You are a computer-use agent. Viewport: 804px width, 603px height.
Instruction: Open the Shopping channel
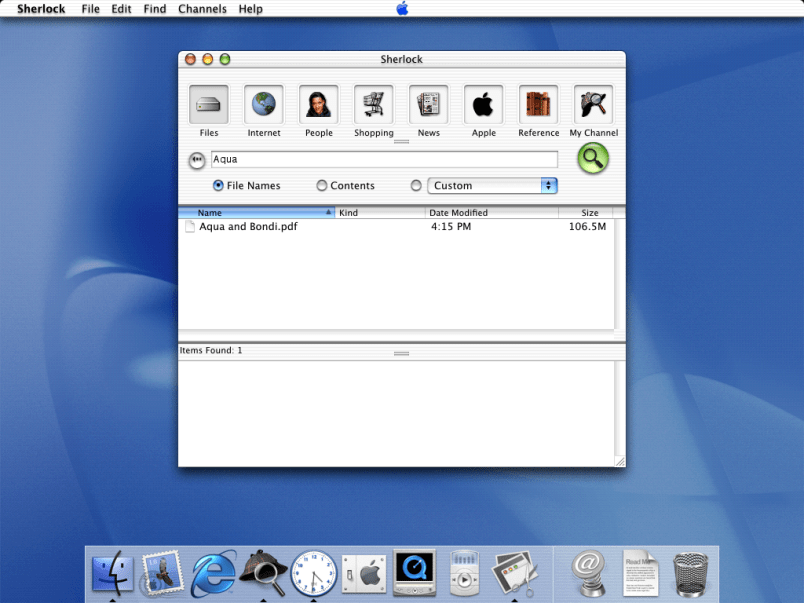[x=373, y=104]
